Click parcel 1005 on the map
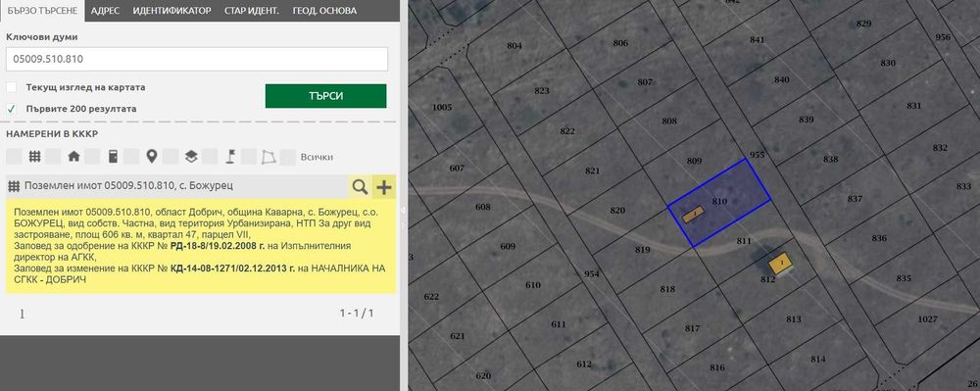This screenshot has height=391, width=980. [x=441, y=108]
